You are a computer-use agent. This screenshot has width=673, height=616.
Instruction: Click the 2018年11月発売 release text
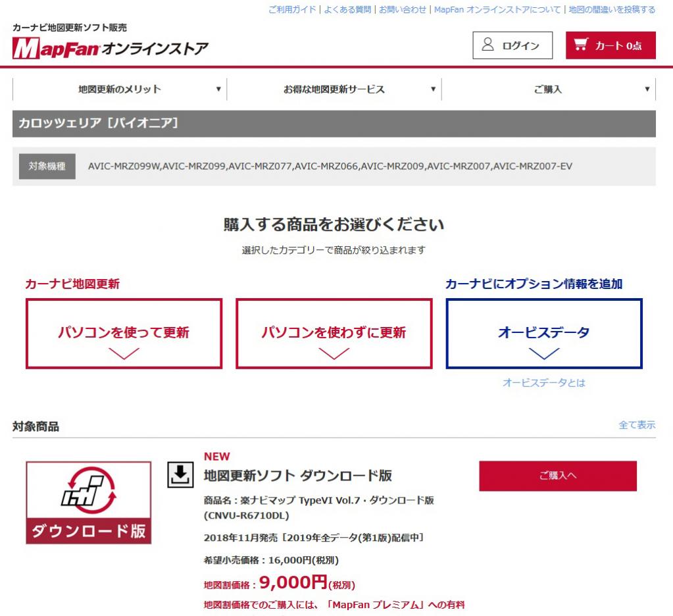pyautogui.click(x=314, y=538)
